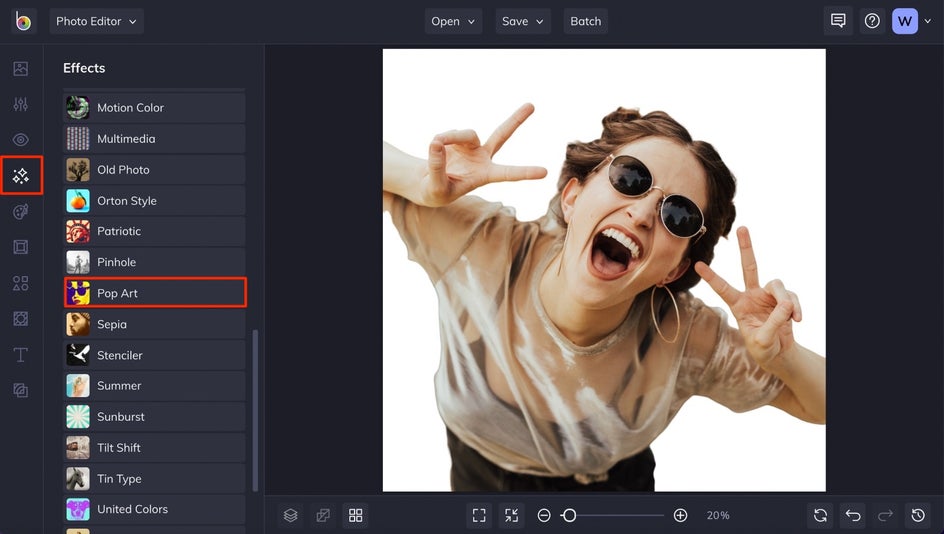Apply the United Colors effect

click(154, 509)
